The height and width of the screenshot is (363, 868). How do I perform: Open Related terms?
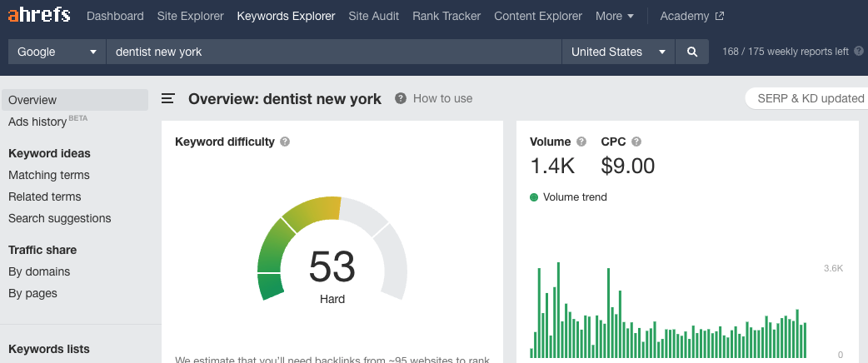coord(44,196)
